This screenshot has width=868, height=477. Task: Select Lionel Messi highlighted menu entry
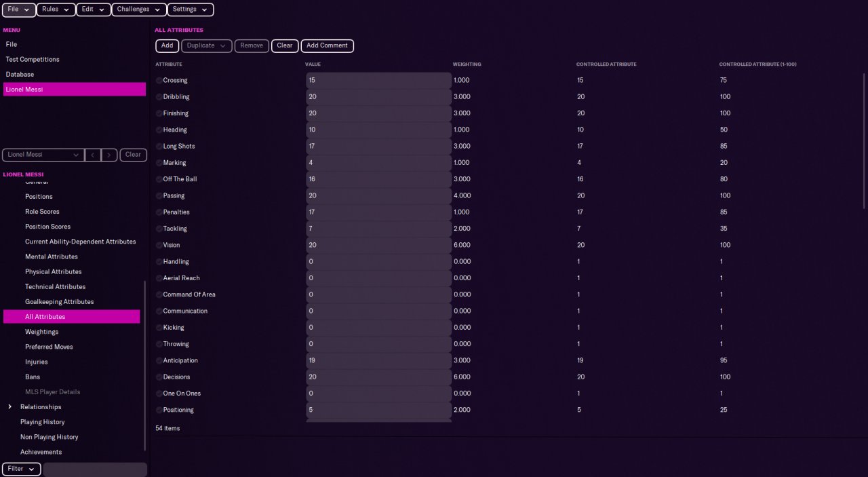point(75,89)
